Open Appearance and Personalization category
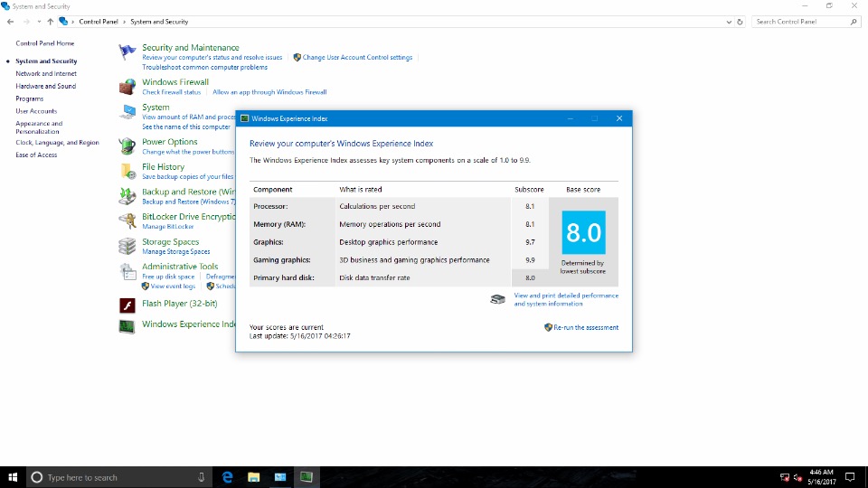Image resolution: width=868 pixels, height=488 pixels. [39, 127]
